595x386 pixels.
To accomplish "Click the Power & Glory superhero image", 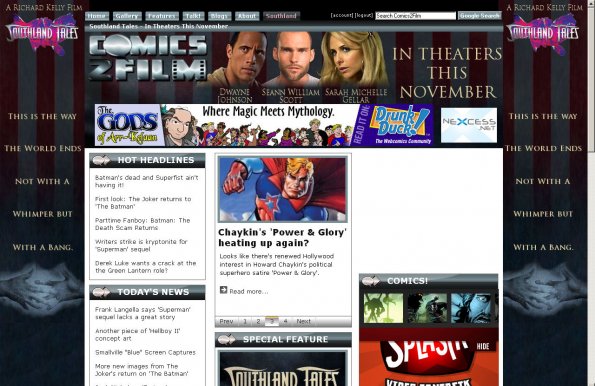I will [283, 189].
